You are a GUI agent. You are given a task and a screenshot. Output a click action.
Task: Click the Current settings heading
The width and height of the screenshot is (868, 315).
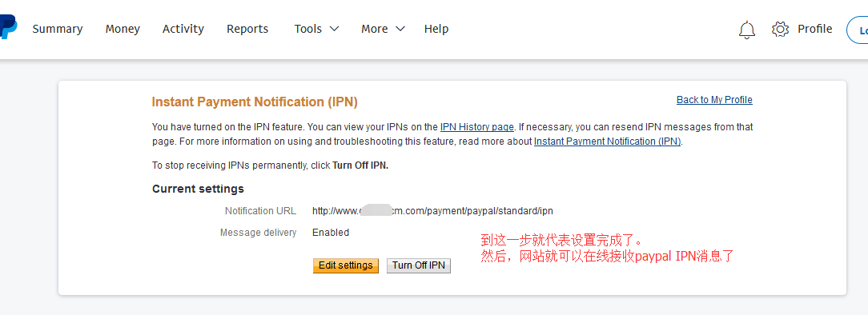point(198,189)
